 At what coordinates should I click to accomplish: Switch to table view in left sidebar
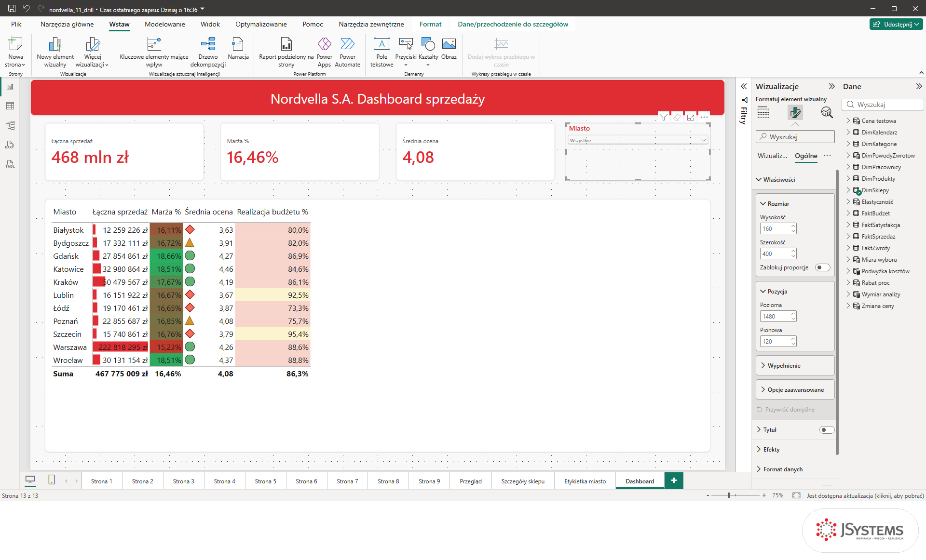click(x=10, y=106)
